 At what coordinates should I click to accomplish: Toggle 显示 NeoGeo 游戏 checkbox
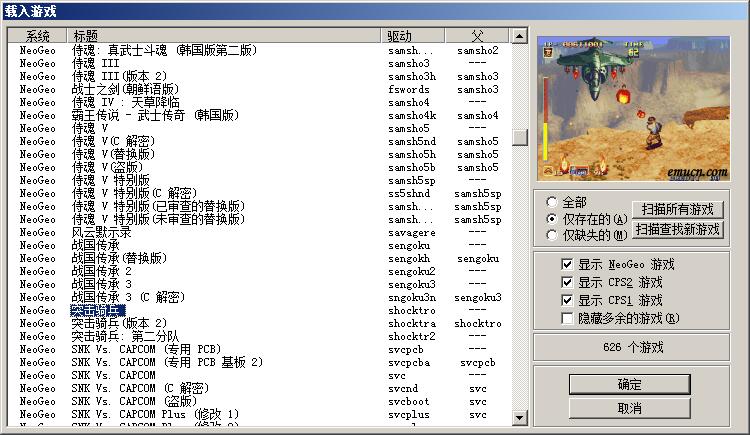[618, 264]
